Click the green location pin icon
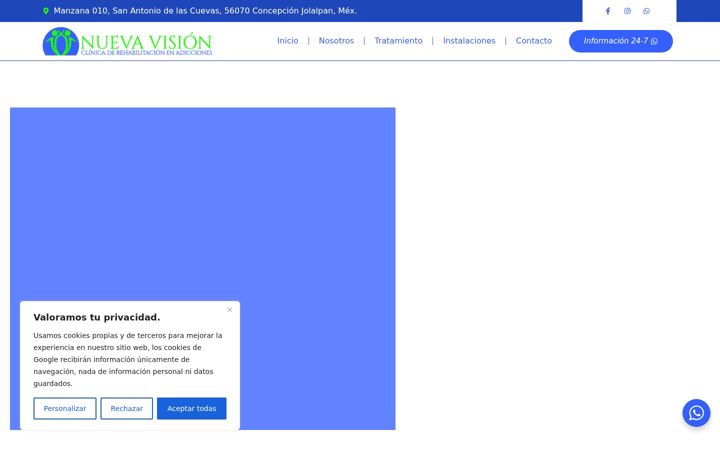Image resolution: width=720 pixels, height=450 pixels. coord(46,11)
